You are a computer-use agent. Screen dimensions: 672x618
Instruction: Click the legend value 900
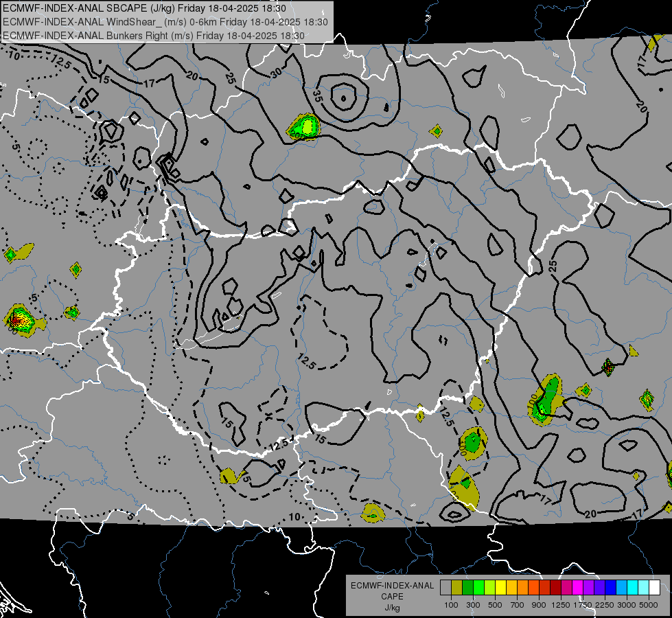pos(539,605)
